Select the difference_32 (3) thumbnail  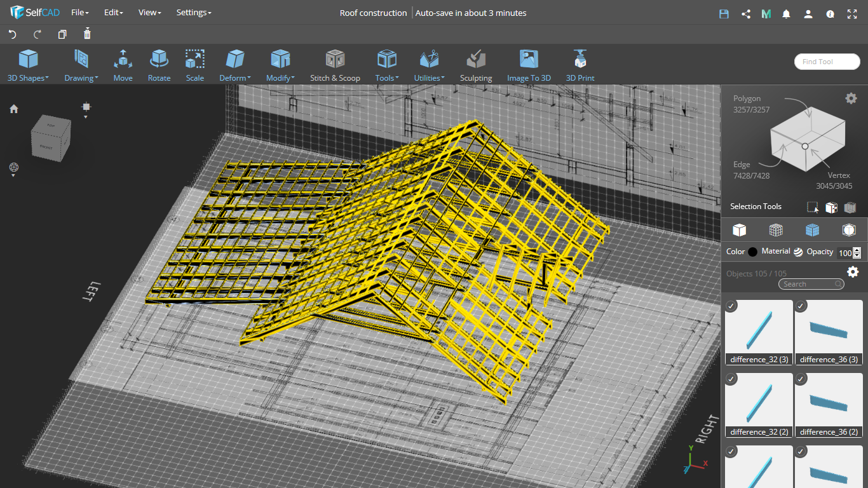click(x=759, y=332)
